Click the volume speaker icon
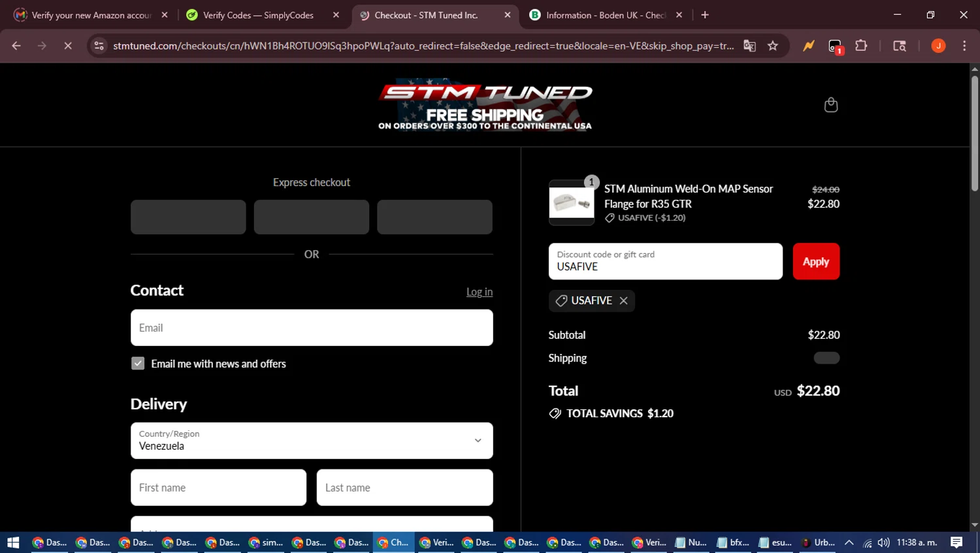Image resolution: width=980 pixels, height=553 pixels. 884,543
